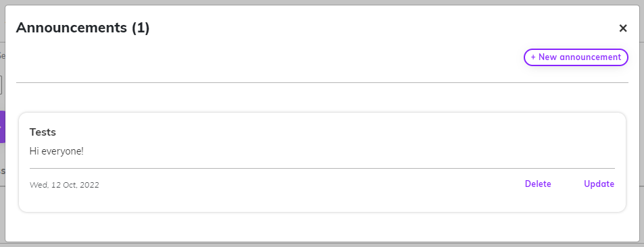Click the divider line inside Tests card
This screenshot has height=247, width=644.
322,168
